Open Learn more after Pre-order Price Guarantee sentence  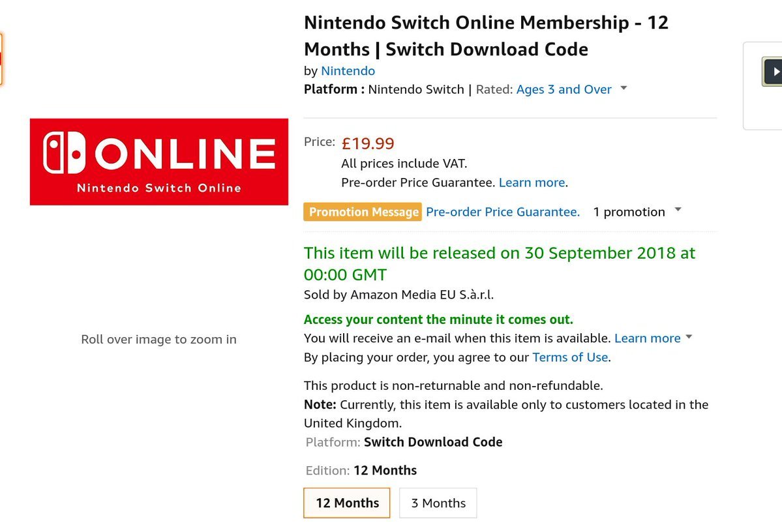[532, 183]
